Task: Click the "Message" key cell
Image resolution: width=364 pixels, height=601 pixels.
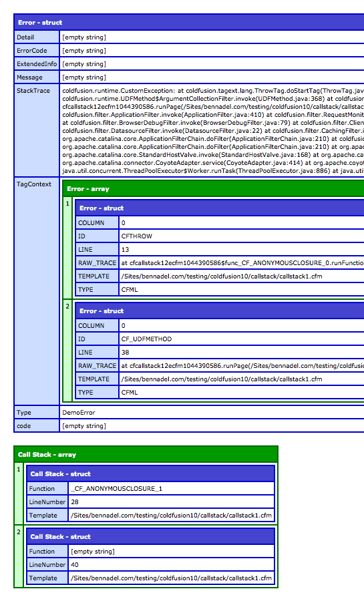Action: 37,77
